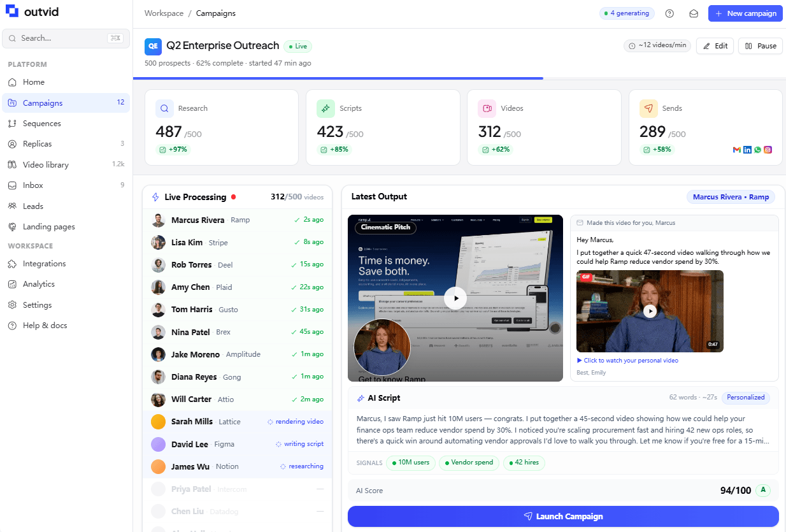Click the Live status badge

point(297,47)
